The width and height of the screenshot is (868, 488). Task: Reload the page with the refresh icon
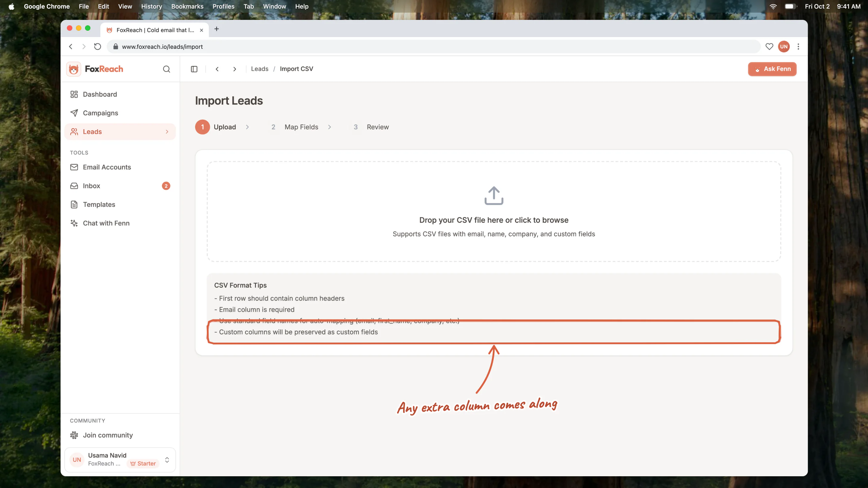pos(97,46)
